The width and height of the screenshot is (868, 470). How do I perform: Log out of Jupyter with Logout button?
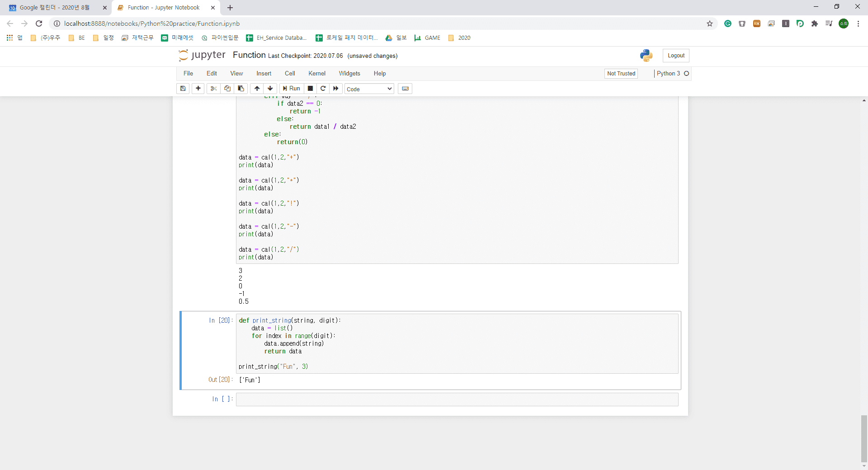(x=676, y=56)
